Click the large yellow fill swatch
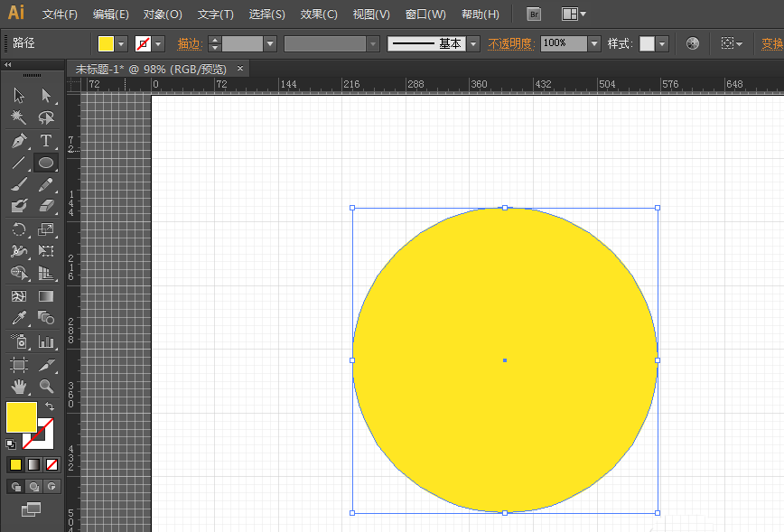Screen dimensions: 784x532 tap(21, 416)
